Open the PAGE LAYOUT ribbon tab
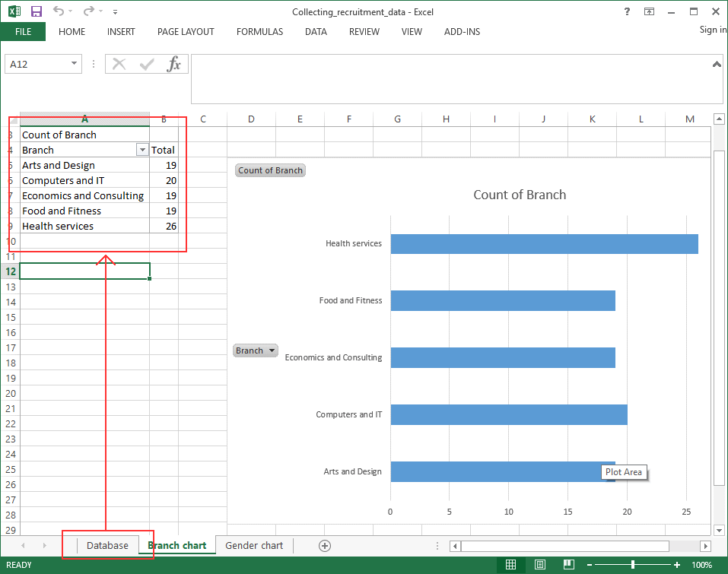This screenshot has height=574, width=728. pyautogui.click(x=186, y=32)
